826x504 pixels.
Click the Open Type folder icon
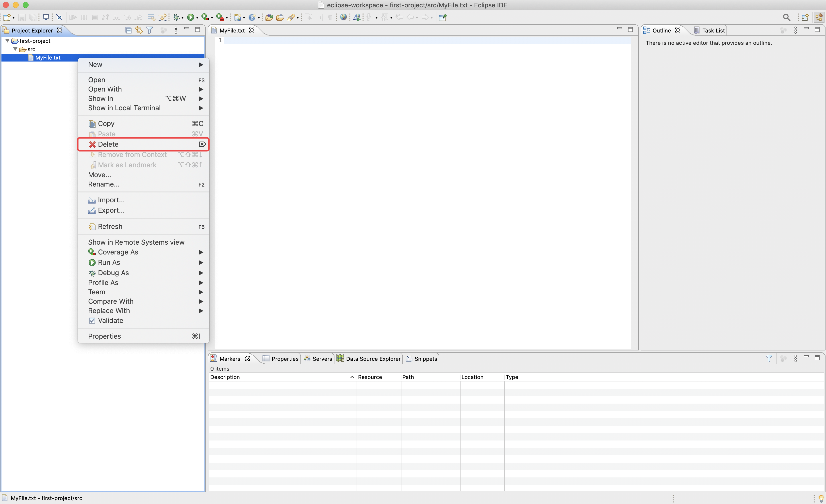269,17
